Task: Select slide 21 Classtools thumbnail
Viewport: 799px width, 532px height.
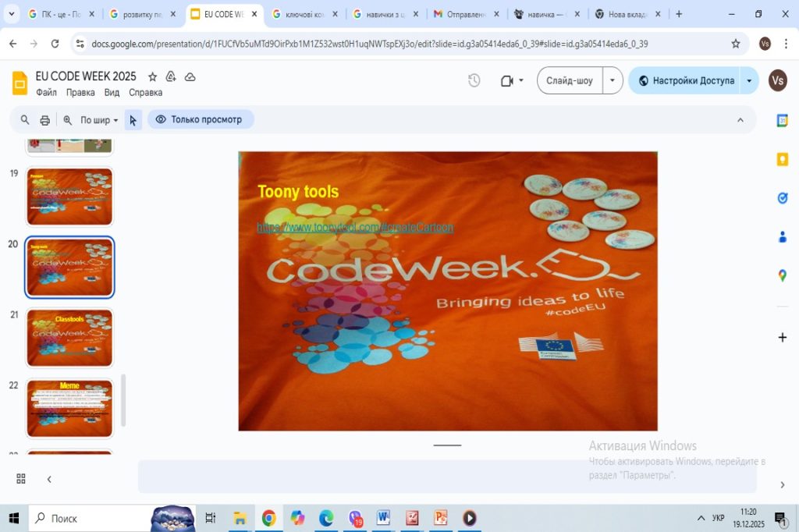Action: 69,337
